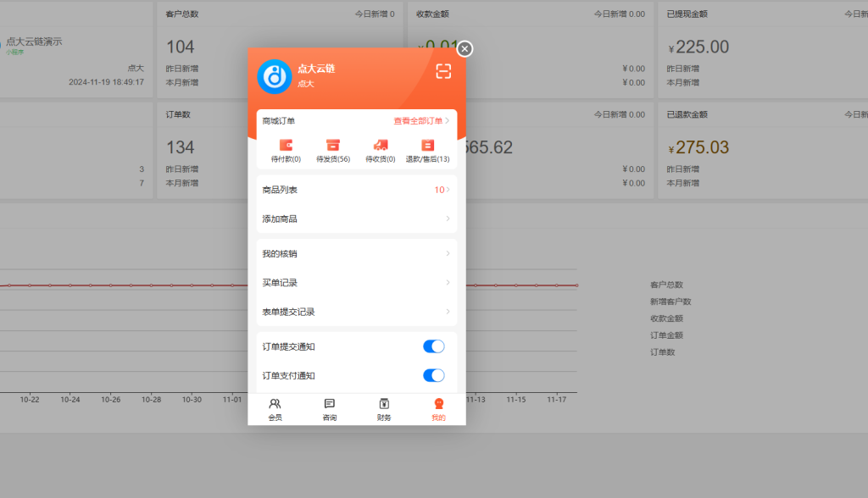Click the 11-17 date on chart axis

tap(556, 400)
